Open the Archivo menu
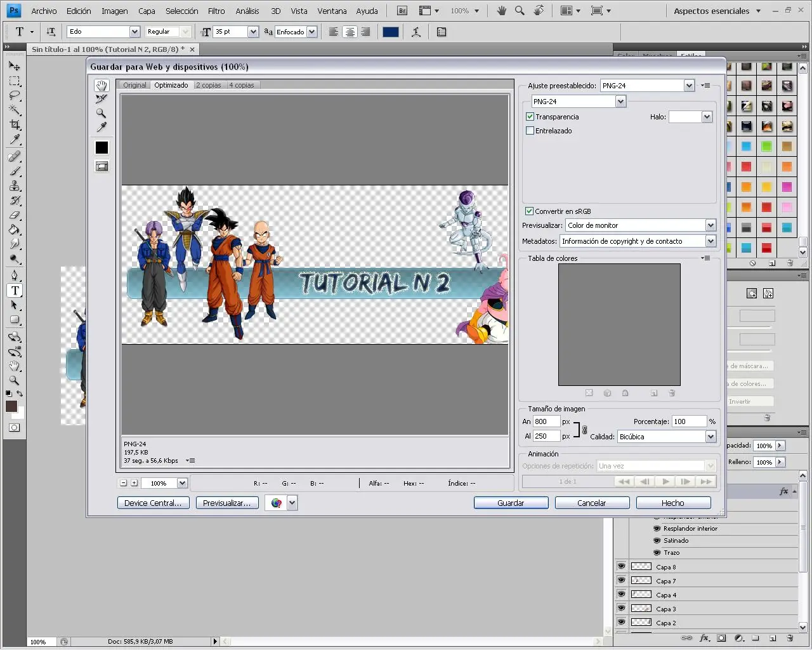Viewport: 812px width, 650px height. pos(44,11)
